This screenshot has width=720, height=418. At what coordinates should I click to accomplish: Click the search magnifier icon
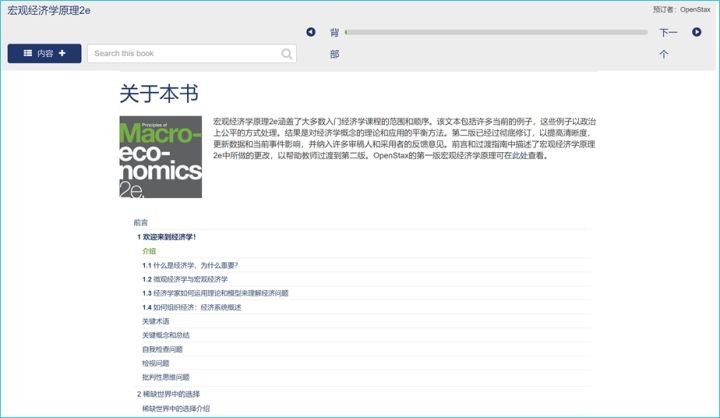287,54
